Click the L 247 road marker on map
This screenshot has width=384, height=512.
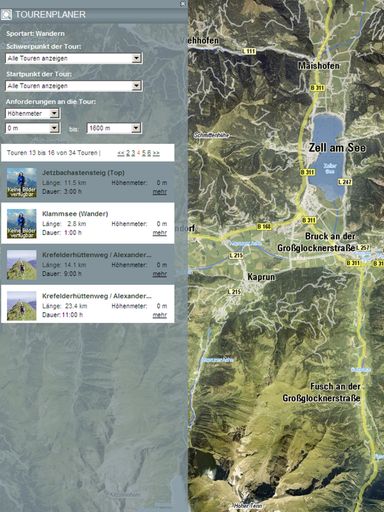tap(345, 182)
